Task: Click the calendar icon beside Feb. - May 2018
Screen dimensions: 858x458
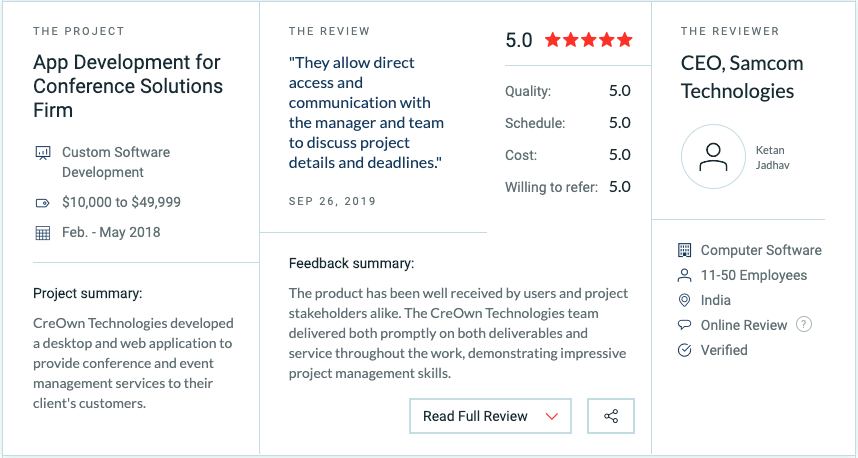Action: coord(43,233)
